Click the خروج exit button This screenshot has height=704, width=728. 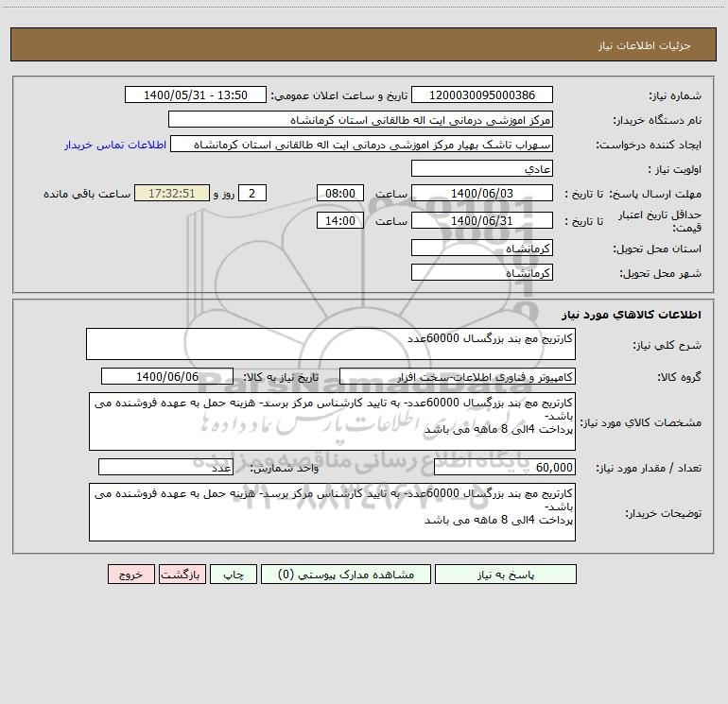[130, 574]
